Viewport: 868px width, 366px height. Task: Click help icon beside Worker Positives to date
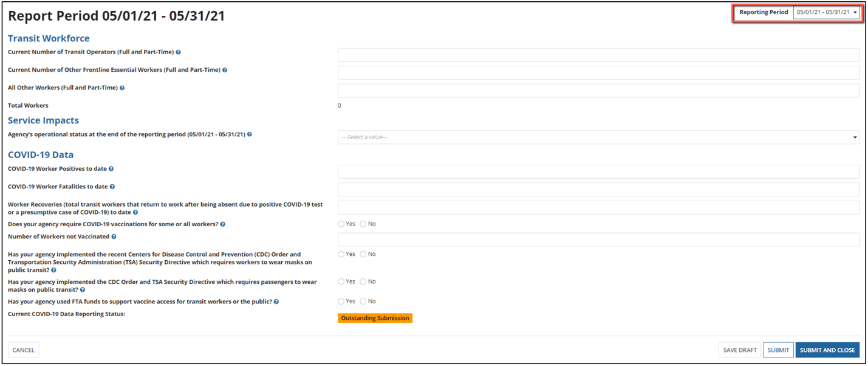(111, 169)
